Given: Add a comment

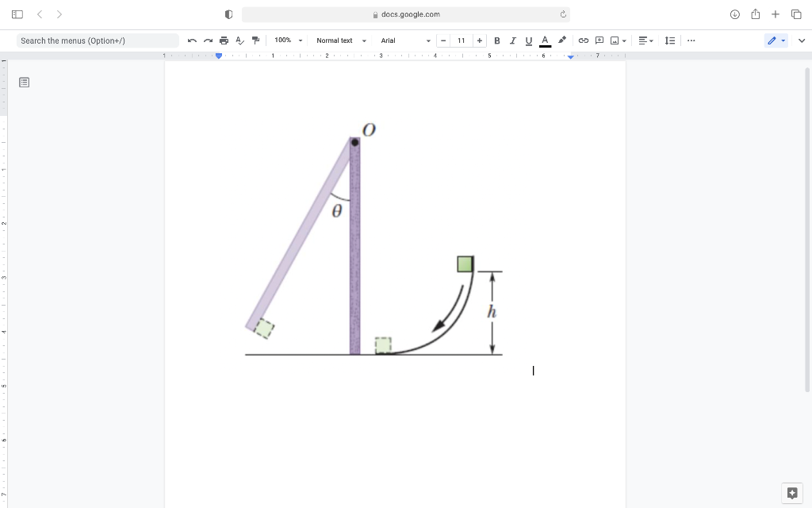Looking at the screenshot, I should [599, 40].
